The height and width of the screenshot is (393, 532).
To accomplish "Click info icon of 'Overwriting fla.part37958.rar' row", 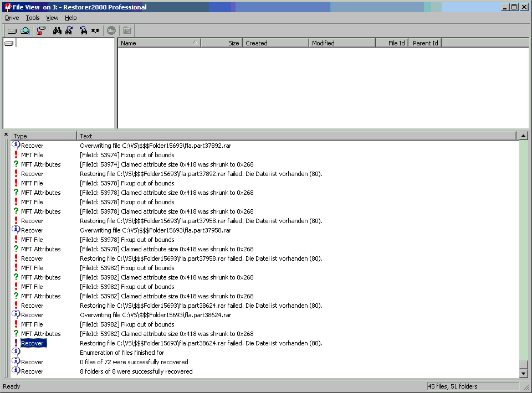I will 16,230.
